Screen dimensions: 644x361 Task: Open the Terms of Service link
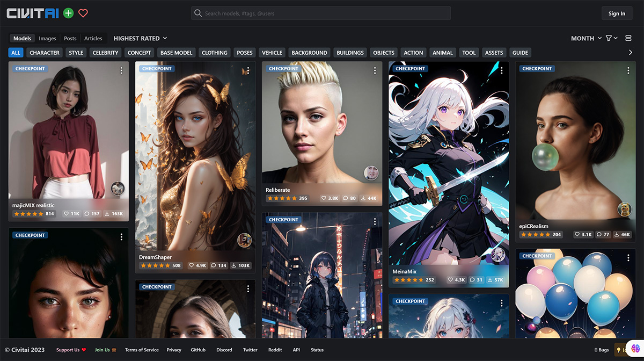(142, 350)
